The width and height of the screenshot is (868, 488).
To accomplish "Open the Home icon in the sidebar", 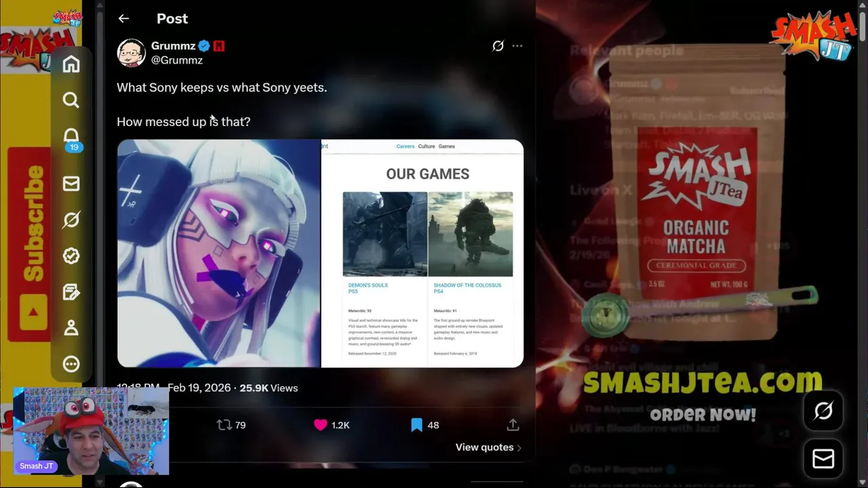I will (x=71, y=64).
